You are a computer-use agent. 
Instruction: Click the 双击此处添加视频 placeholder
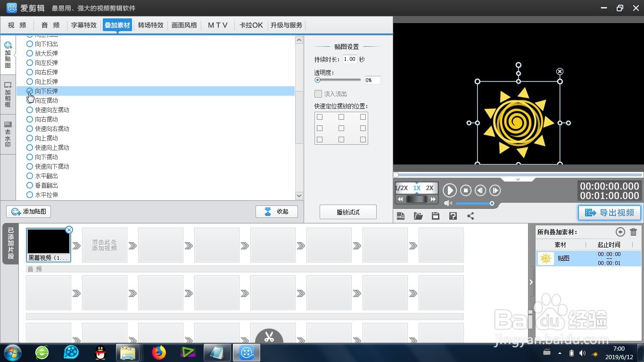105,245
